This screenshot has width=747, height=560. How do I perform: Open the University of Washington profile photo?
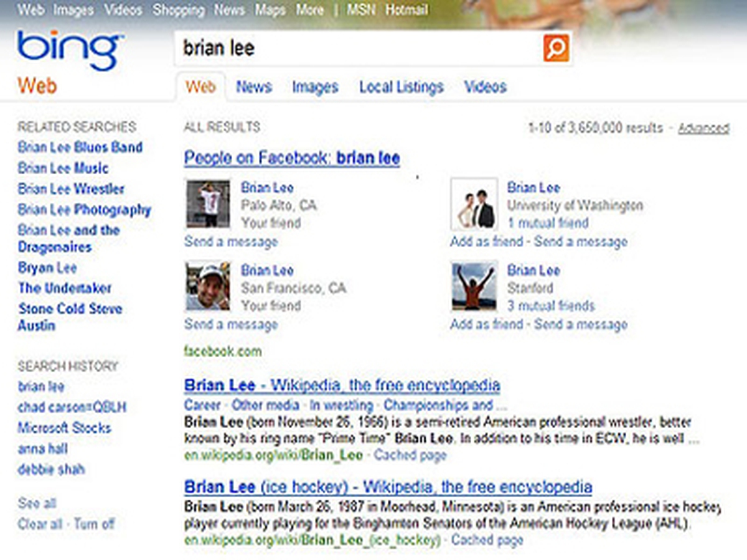[x=474, y=203]
